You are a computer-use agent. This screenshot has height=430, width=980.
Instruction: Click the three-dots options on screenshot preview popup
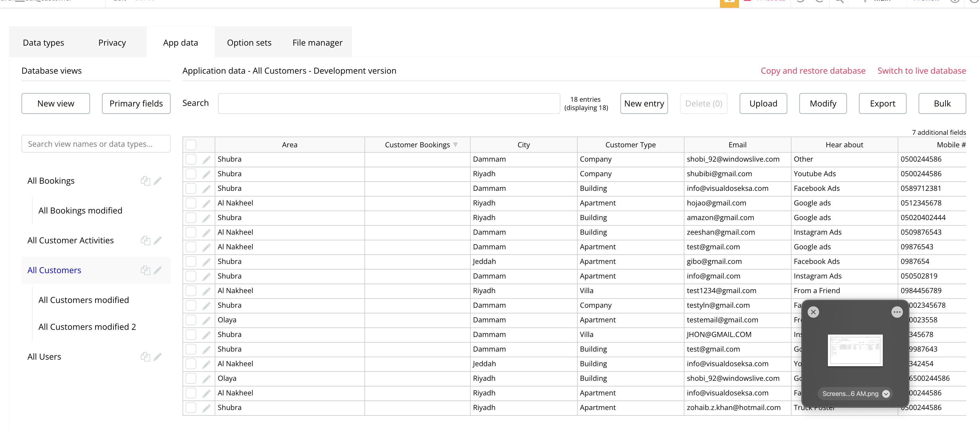897,312
